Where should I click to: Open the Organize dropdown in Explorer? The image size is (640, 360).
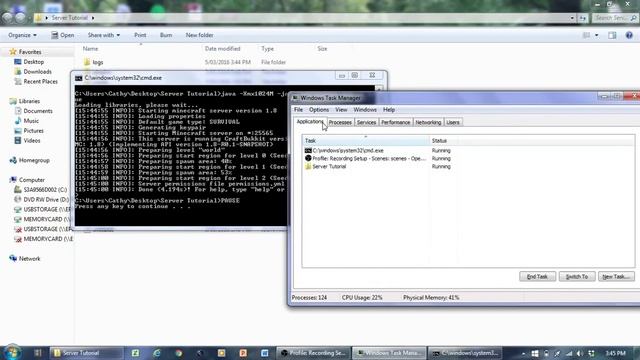pos(22,35)
